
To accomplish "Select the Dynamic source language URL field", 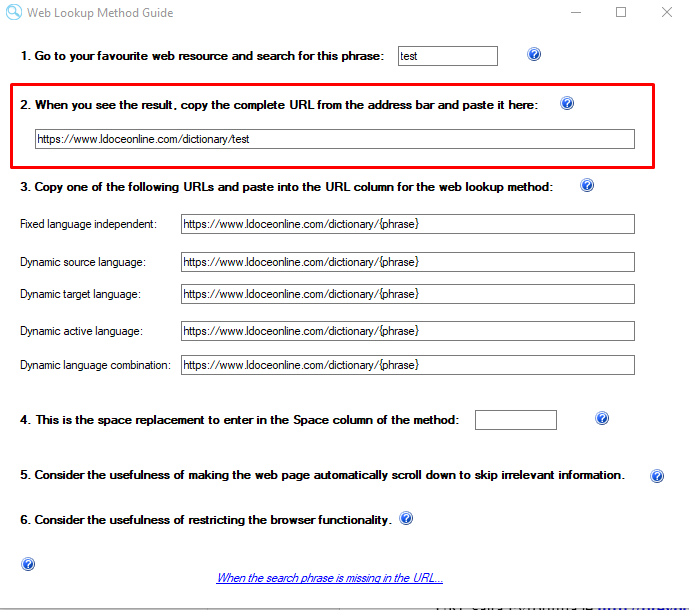I will (408, 262).
